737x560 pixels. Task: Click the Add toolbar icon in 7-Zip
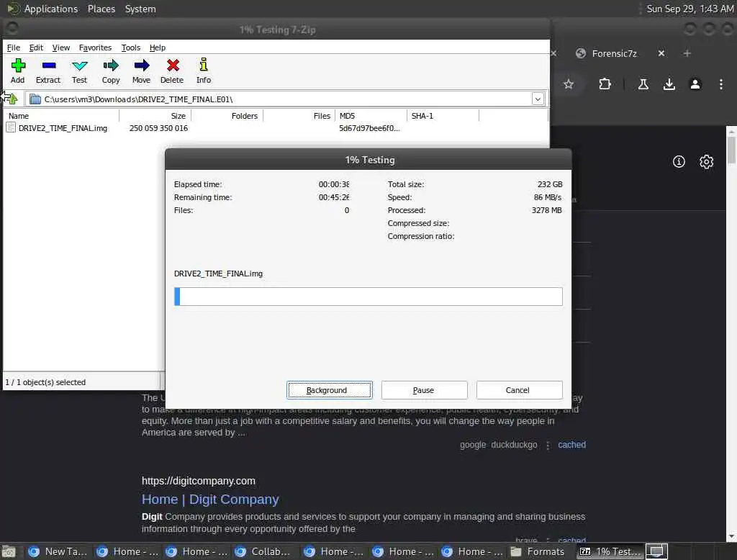click(x=18, y=71)
